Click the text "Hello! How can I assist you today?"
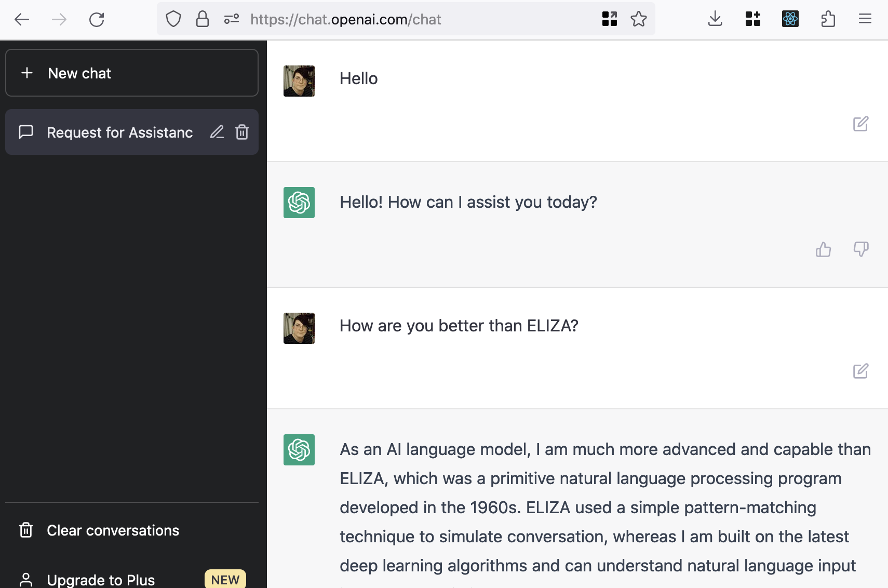This screenshot has height=588, width=888. tap(468, 202)
